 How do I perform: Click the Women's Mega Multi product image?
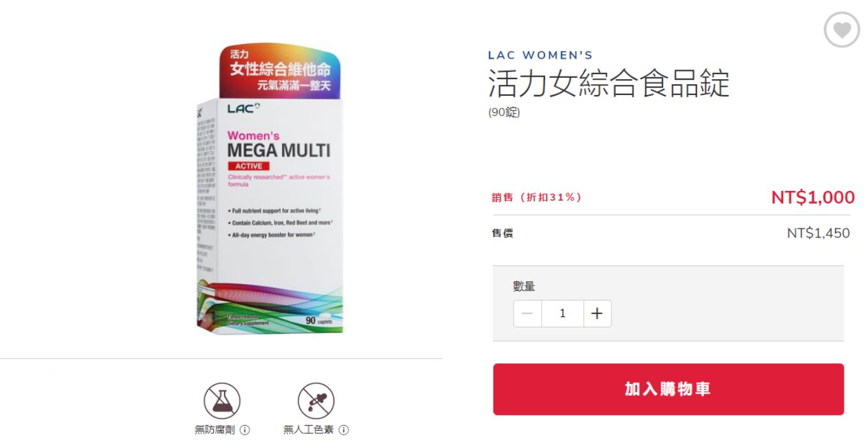(x=269, y=190)
